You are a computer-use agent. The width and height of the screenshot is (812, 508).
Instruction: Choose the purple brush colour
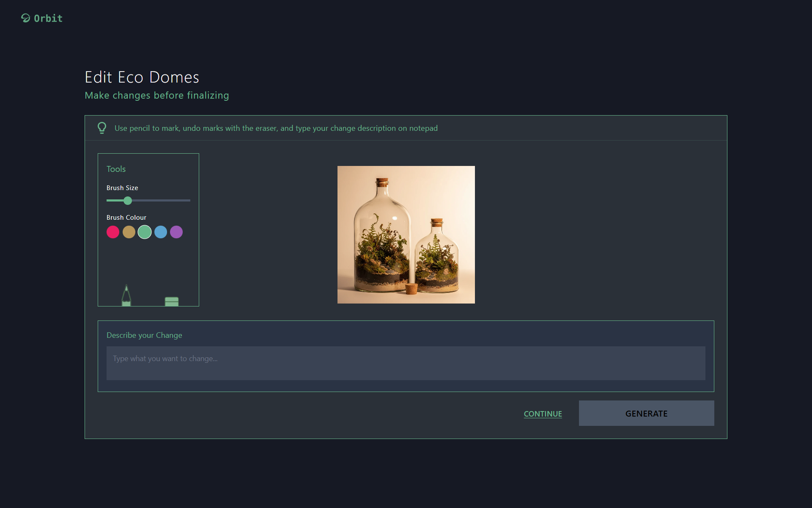pyautogui.click(x=176, y=232)
